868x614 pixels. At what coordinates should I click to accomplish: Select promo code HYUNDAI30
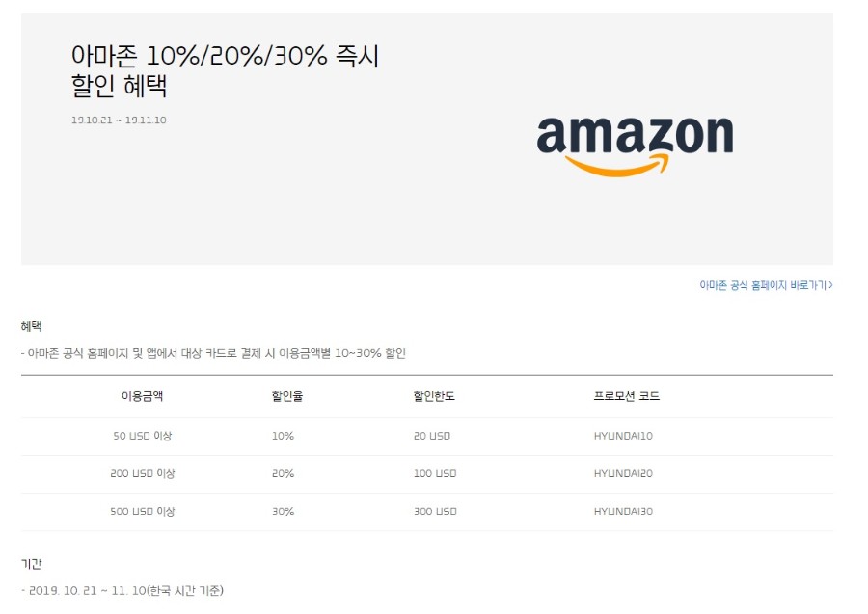coord(623,511)
